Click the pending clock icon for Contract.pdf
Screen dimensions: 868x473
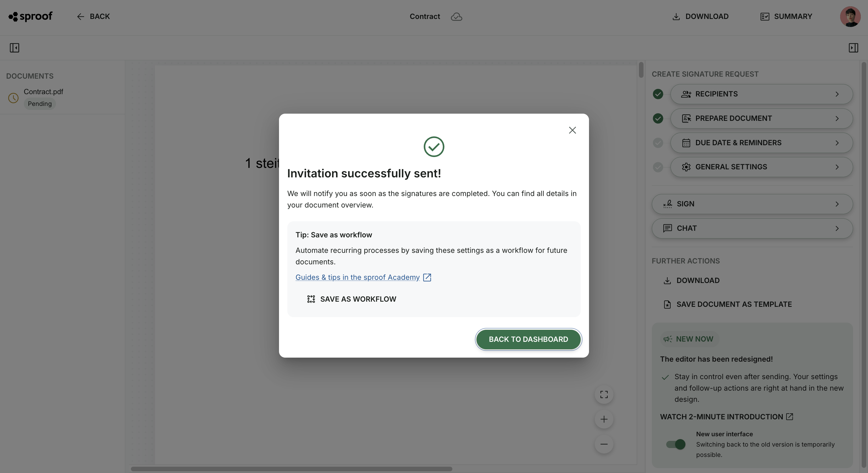tap(13, 98)
